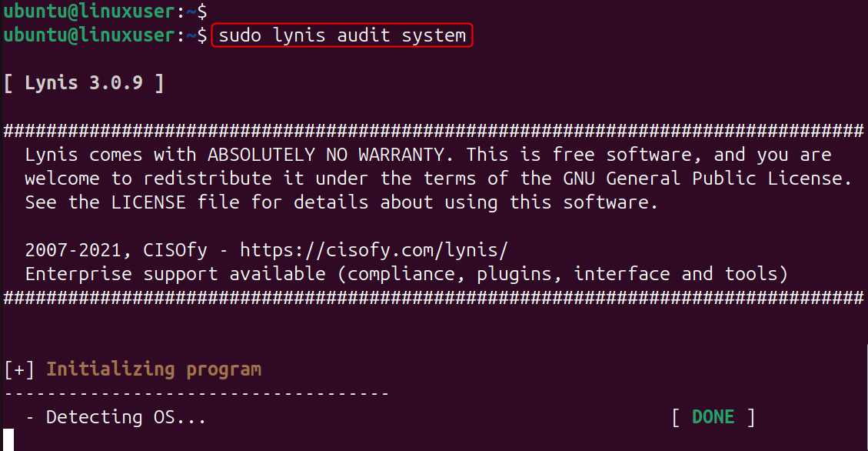Click the Initializing program heading
This screenshot has height=451, width=868.
tap(154, 369)
